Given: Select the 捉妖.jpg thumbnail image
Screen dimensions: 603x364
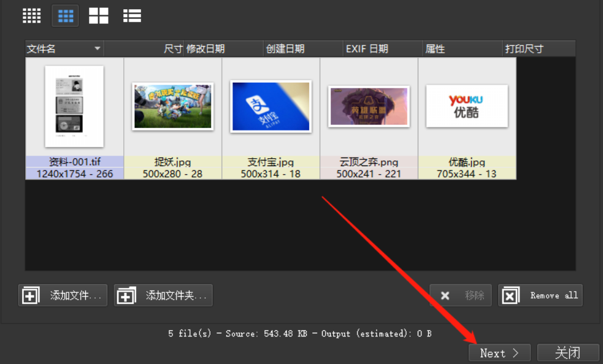Looking at the screenshot, I should (x=172, y=106).
